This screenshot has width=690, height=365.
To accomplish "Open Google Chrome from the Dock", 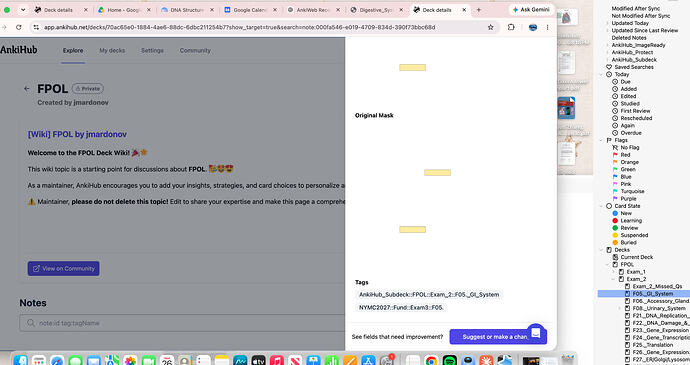I will 431,361.
